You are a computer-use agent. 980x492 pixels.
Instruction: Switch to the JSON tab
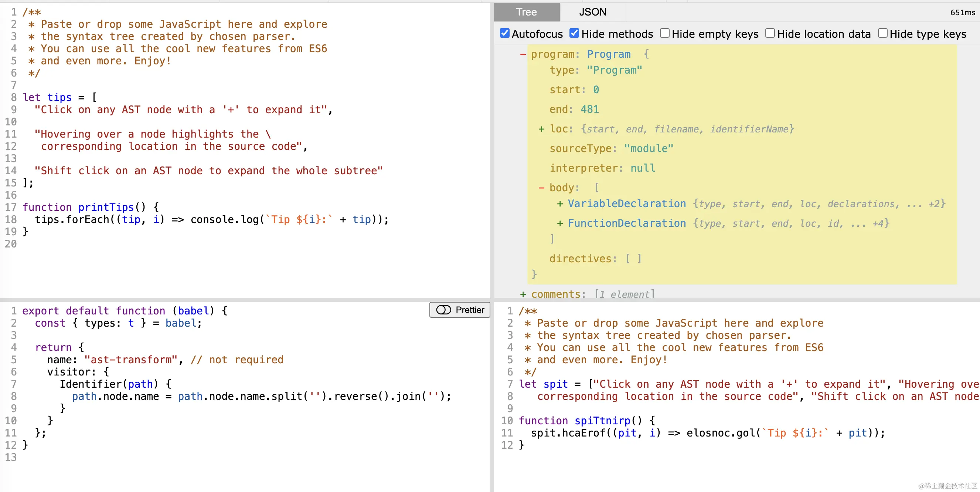(x=592, y=12)
